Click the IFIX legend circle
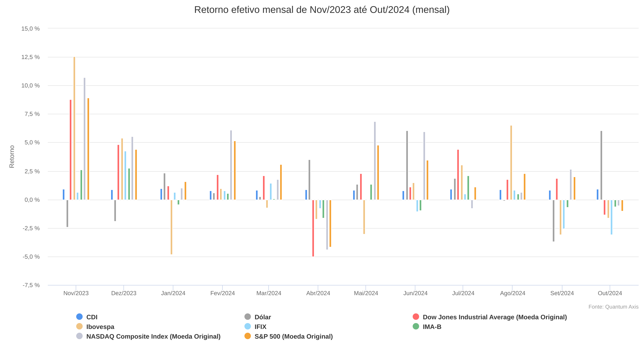The height and width of the screenshot is (359, 644). (248, 327)
